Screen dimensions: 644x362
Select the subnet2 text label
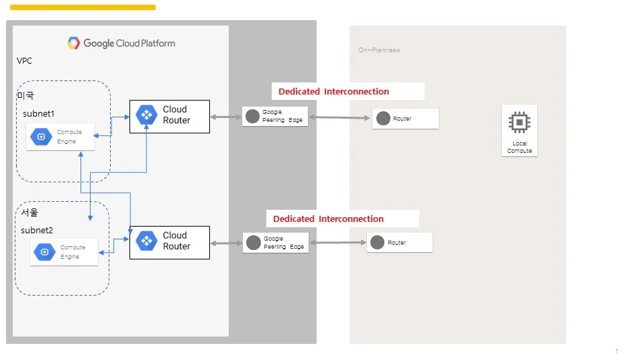[x=37, y=230]
